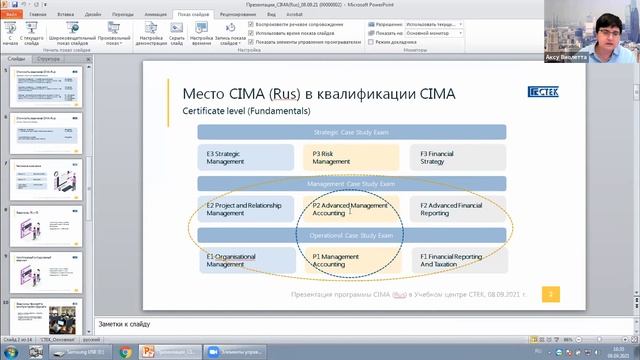
Task: Open the Design tab (Дизайн)
Action: [93, 14]
